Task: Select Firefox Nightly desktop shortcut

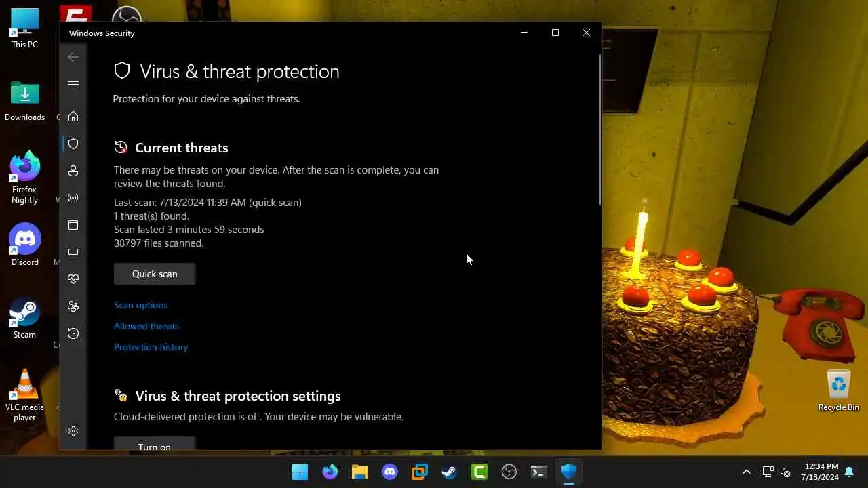Action: pos(24,178)
